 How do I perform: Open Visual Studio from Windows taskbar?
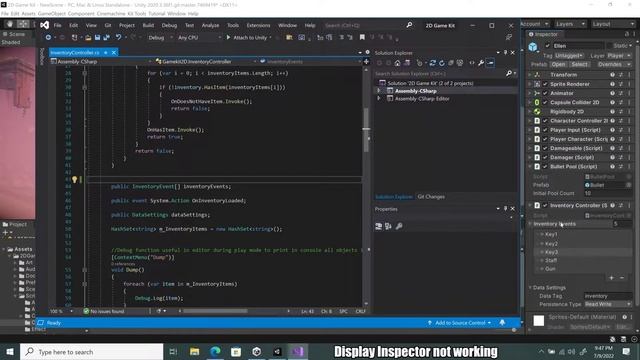pos(298,351)
